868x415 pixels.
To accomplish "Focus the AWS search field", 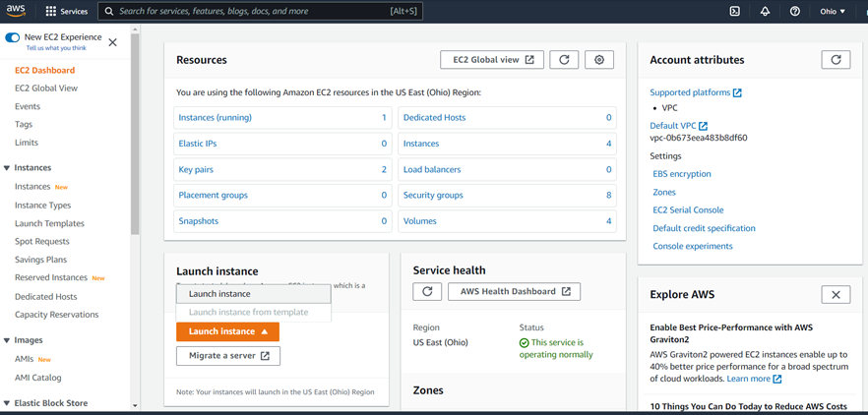I will pos(260,11).
